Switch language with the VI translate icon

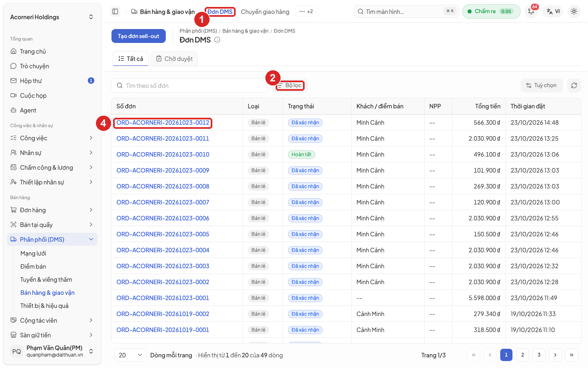(553, 11)
